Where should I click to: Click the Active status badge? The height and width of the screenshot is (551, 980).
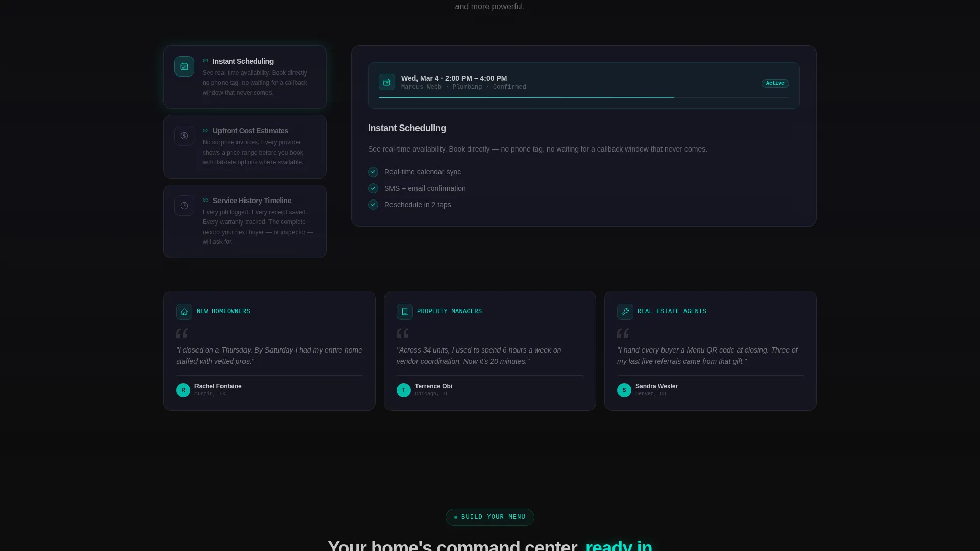[x=775, y=83]
